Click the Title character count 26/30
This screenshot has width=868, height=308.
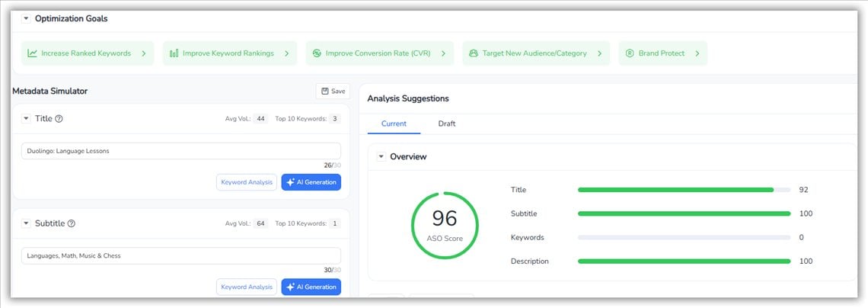click(x=333, y=165)
